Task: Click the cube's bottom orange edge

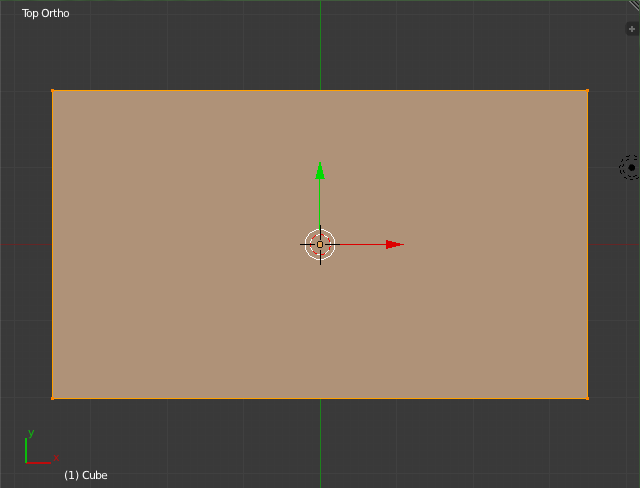Action: point(200,398)
